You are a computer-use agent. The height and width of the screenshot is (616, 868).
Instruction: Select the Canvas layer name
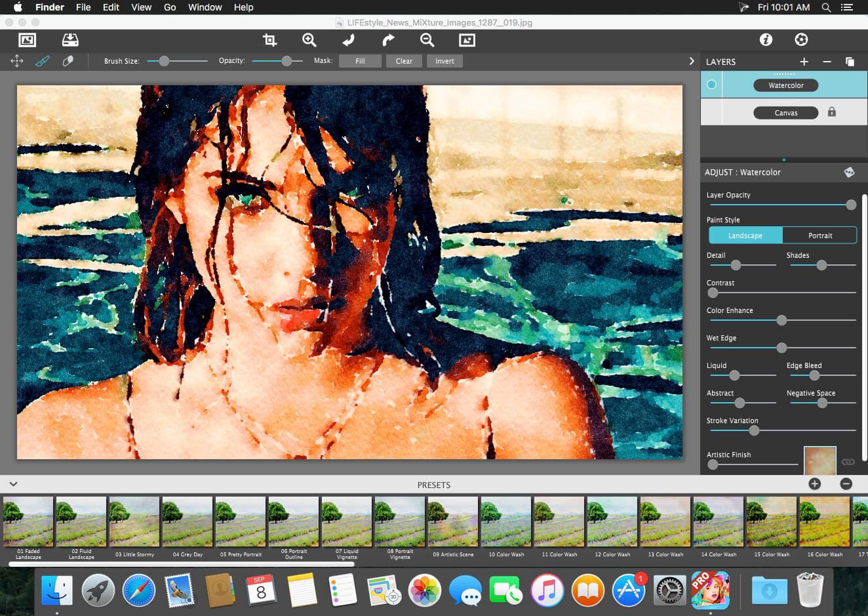785,113
